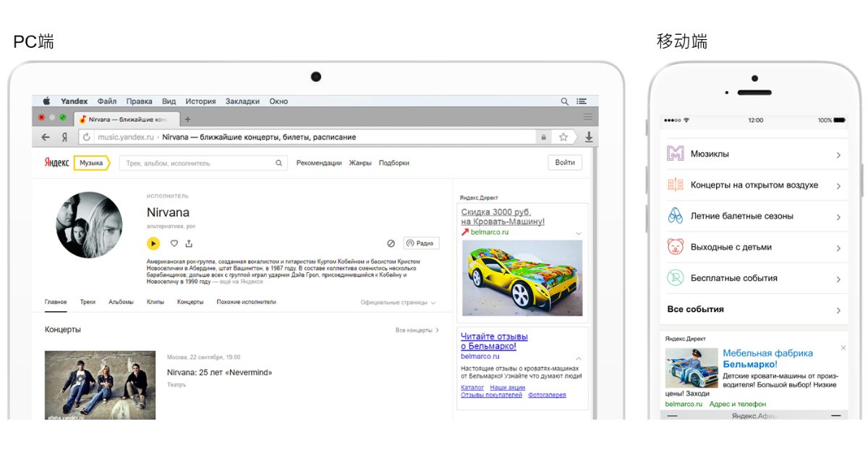The image size is (868, 456).
Task: Open downloads with the download arrow icon
Action: pos(589,137)
